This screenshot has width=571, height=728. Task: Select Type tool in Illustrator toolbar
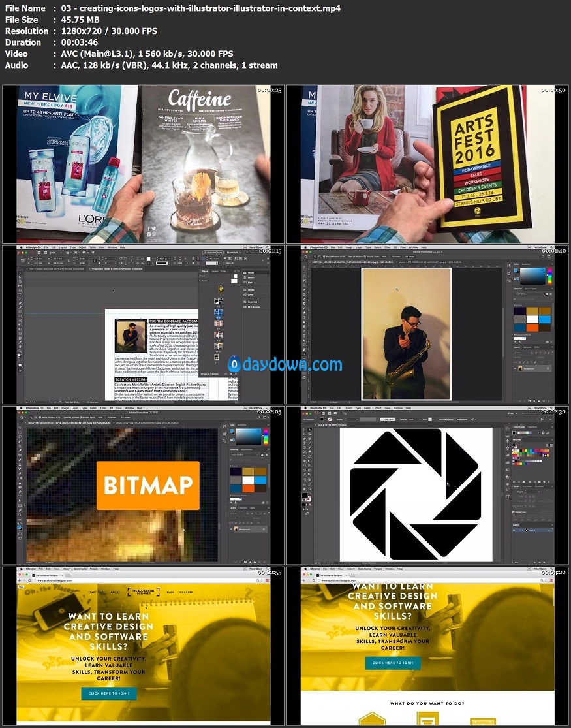tap(304, 441)
